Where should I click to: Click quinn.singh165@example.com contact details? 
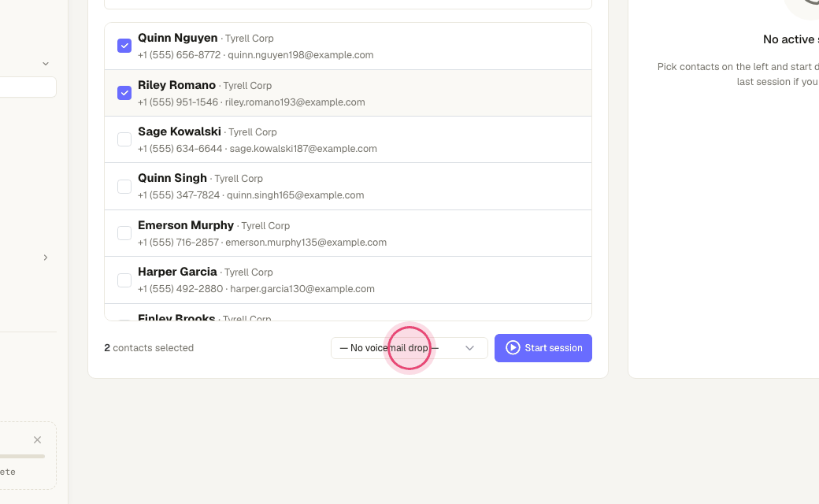coord(295,195)
